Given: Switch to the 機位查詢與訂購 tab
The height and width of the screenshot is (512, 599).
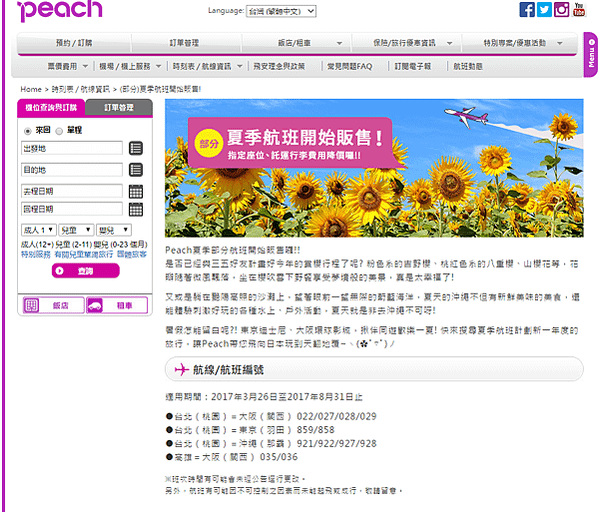Looking at the screenshot, I should coord(51,108).
